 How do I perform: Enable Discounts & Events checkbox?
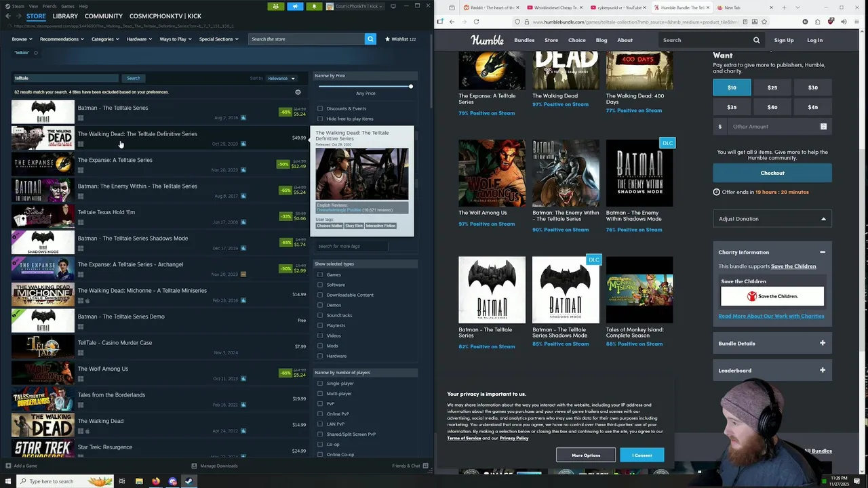pos(320,108)
